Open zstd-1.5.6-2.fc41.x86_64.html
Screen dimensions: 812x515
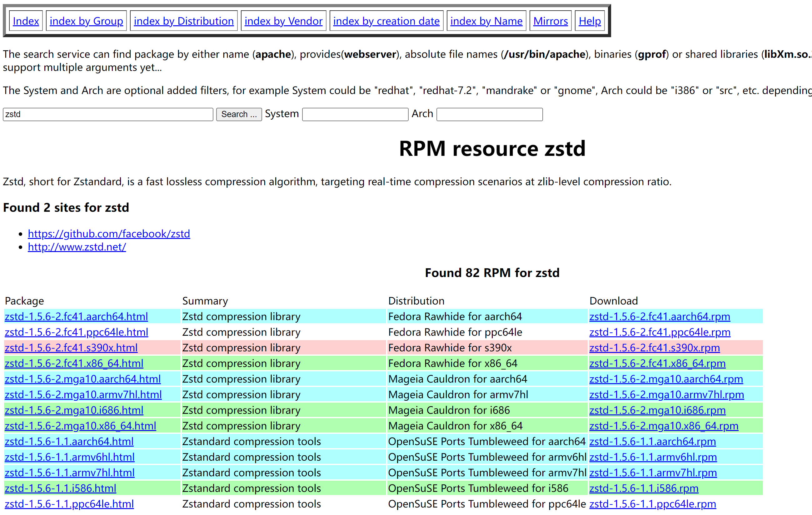click(x=74, y=363)
